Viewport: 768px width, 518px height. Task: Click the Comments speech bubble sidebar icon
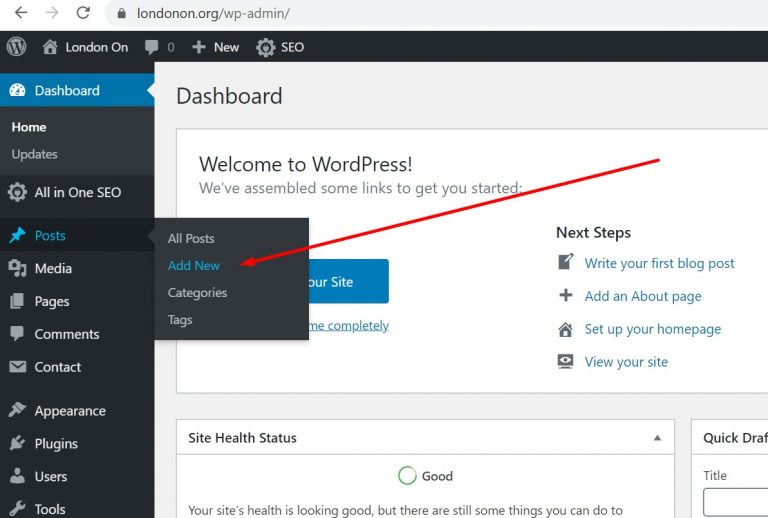[x=17, y=334]
